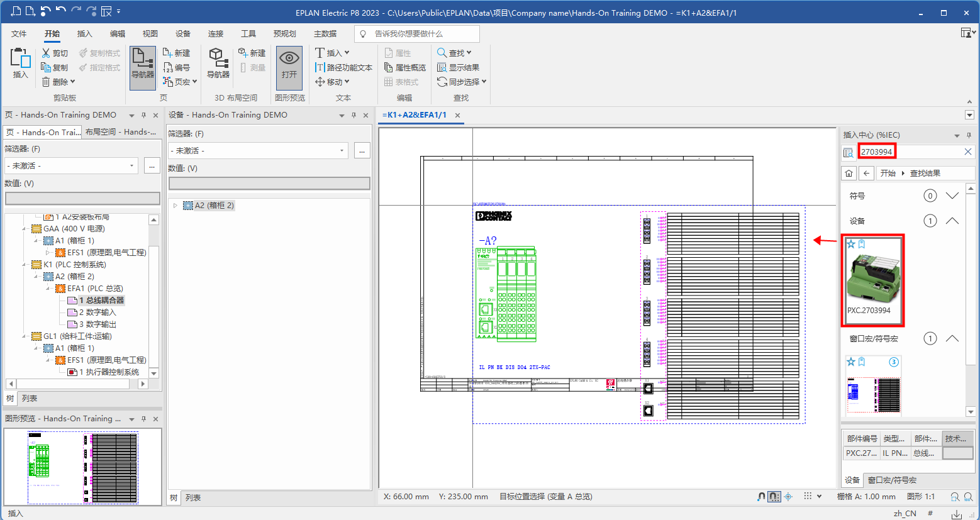Viewport: 980px width, 520px height.
Task: Click the 部件编号 column header
Action: tap(861, 438)
